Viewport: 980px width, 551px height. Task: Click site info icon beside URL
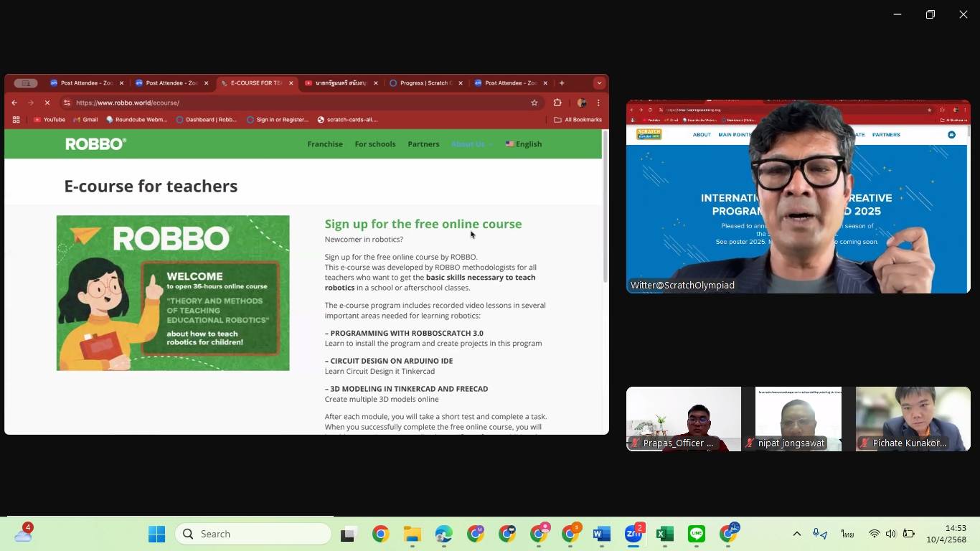[x=67, y=103]
